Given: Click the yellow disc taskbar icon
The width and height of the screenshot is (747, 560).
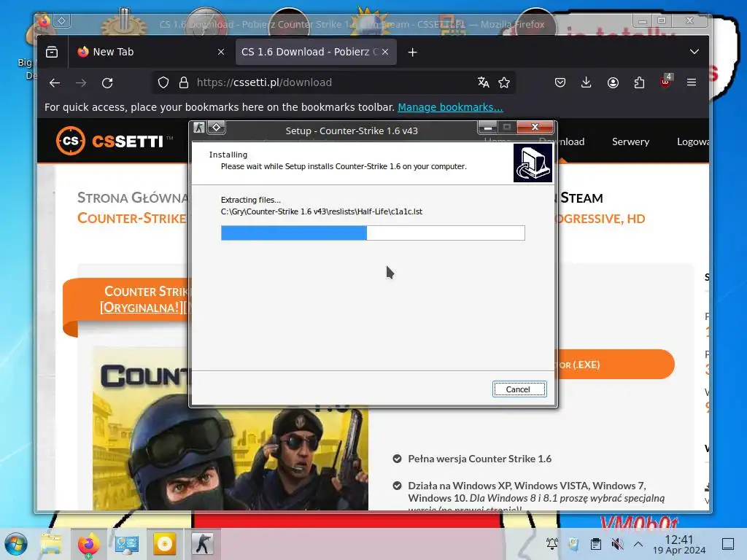Looking at the screenshot, I should (x=165, y=544).
